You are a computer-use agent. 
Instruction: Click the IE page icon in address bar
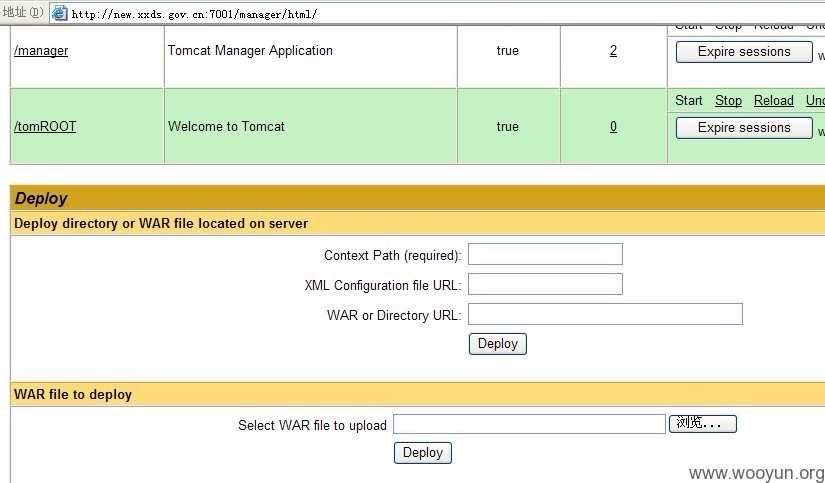coord(59,13)
